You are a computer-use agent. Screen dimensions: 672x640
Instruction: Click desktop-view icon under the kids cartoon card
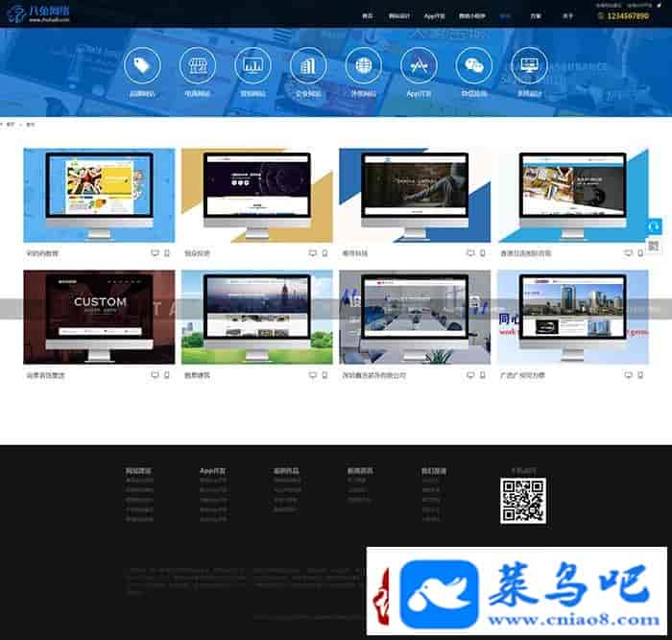(x=155, y=253)
